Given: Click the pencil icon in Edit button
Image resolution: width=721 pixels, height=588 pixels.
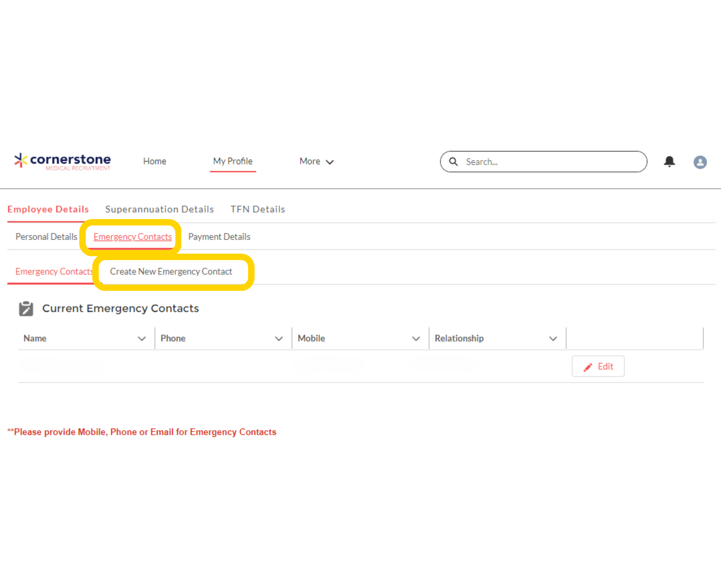Looking at the screenshot, I should click(x=588, y=367).
